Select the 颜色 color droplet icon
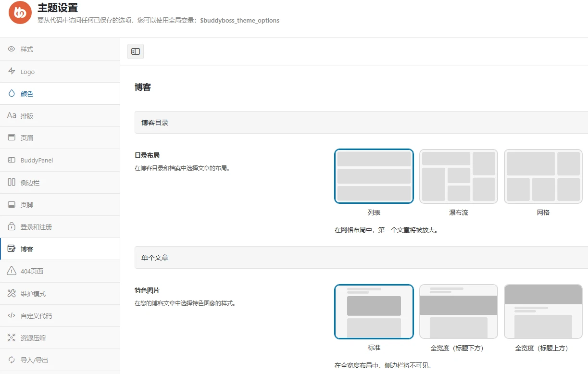This screenshot has height=374, width=588. coord(11,93)
